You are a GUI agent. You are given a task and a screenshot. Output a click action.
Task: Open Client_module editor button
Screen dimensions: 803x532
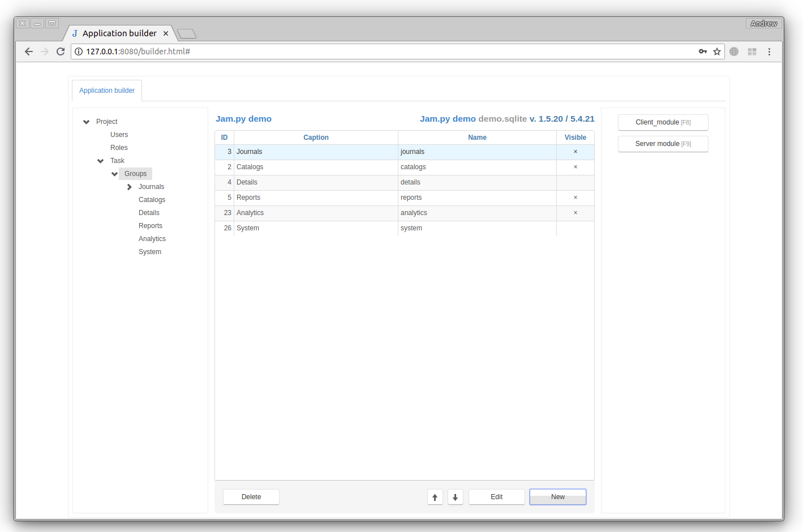click(x=663, y=122)
